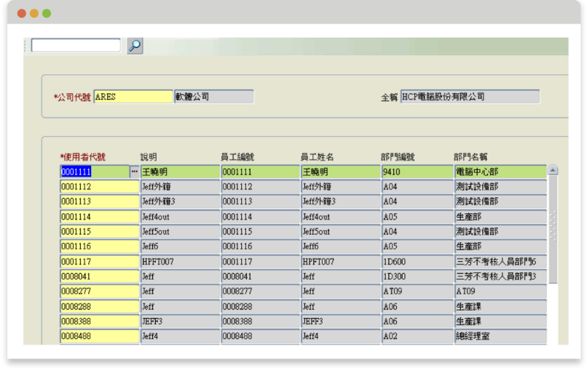Click the yellow minimize window dot
The image size is (588, 368).
coord(34,13)
